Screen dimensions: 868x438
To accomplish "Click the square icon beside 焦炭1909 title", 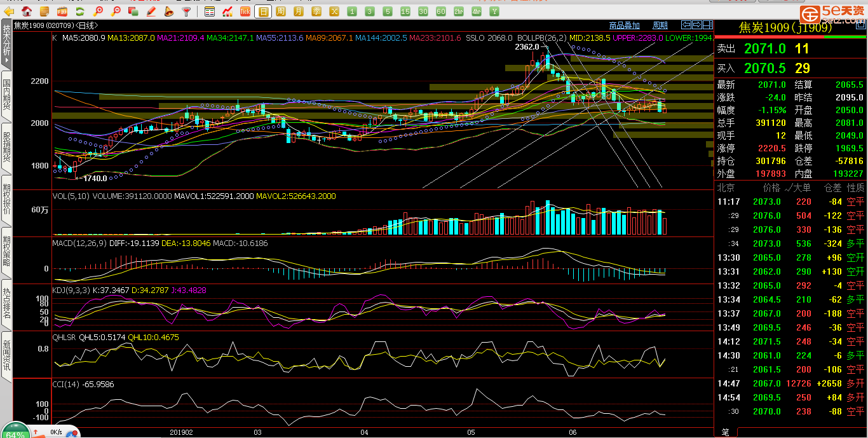I will click(x=861, y=25).
